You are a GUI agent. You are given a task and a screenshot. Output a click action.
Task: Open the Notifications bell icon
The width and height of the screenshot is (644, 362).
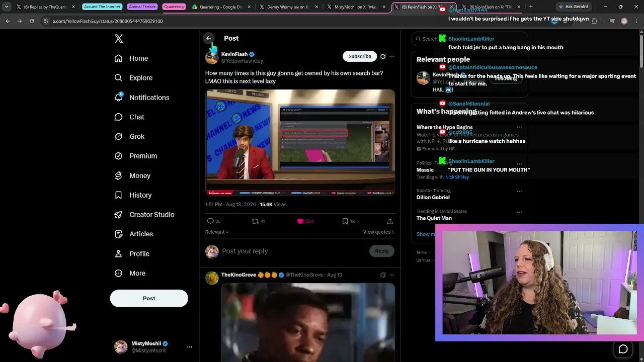point(118,97)
